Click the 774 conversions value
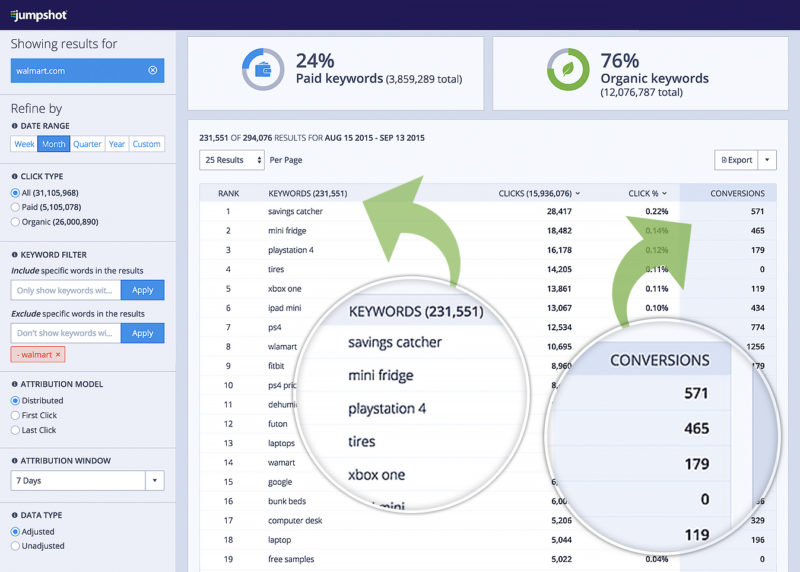The image size is (800, 572). (x=758, y=327)
